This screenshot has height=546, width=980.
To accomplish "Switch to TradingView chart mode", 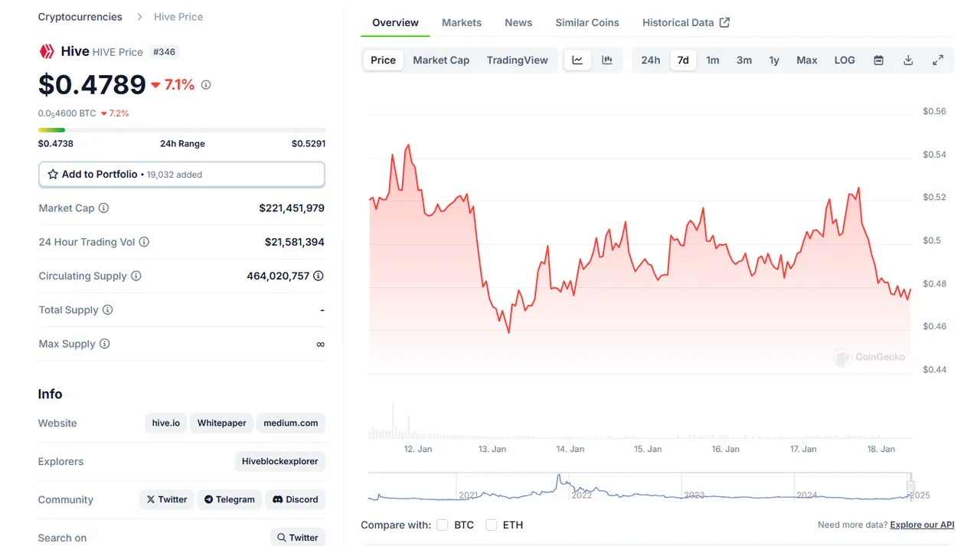I will click(x=518, y=60).
